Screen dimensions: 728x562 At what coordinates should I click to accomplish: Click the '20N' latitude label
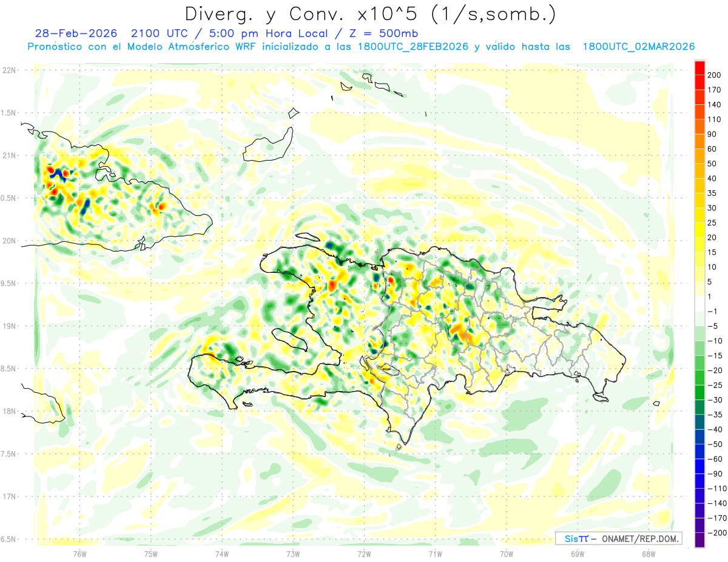click(8, 241)
